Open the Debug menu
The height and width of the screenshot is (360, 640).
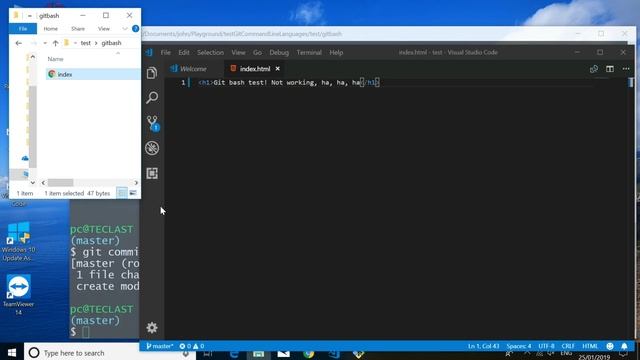pyautogui.click(x=279, y=52)
